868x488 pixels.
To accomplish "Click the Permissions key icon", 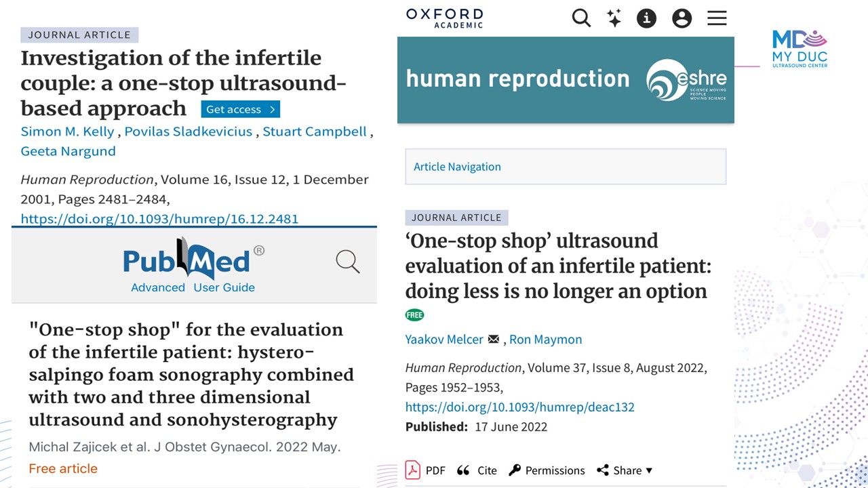I will [515, 470].
